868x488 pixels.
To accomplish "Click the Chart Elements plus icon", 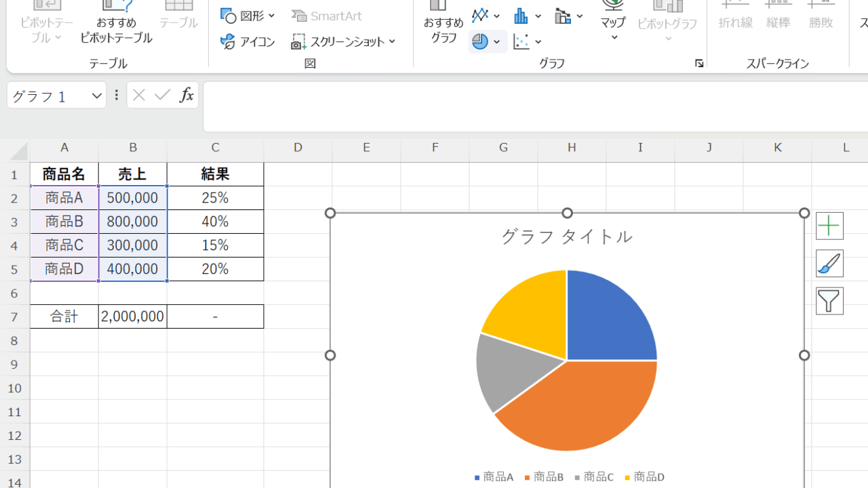I will pyautogui.click(x=829, y=226).
